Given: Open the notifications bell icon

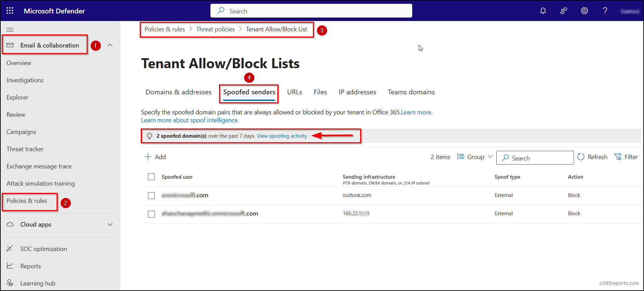Looking at the screenshot, I should [543, 11].
